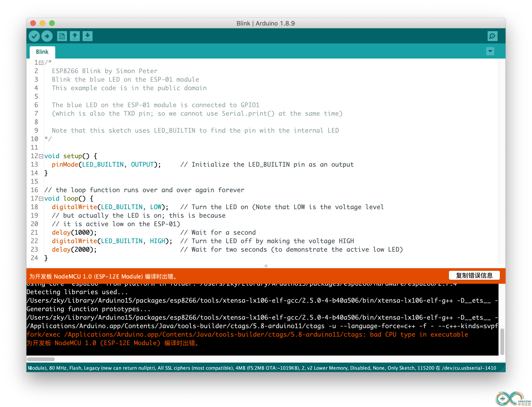Click the last red console line 编译时出错
The image size is (532, 407).
[113, 343]
